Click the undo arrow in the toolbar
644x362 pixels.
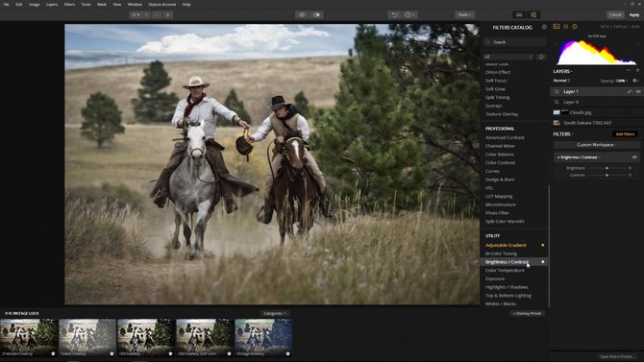[394, 14]
